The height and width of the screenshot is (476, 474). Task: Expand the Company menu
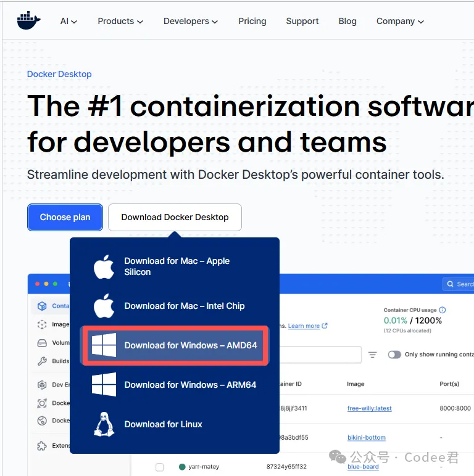point(400,21)
